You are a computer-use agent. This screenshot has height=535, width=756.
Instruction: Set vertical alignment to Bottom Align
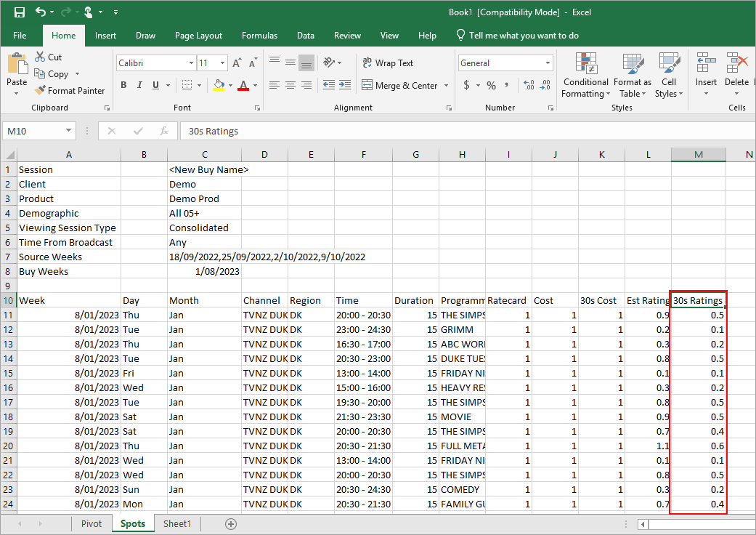point(306,63)
